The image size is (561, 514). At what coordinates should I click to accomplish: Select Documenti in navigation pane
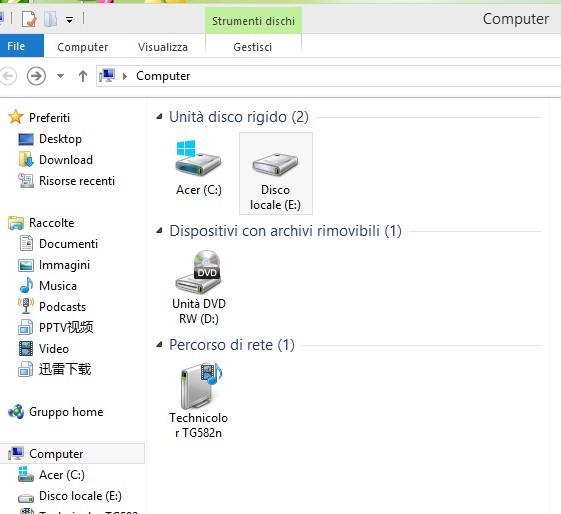68,244
